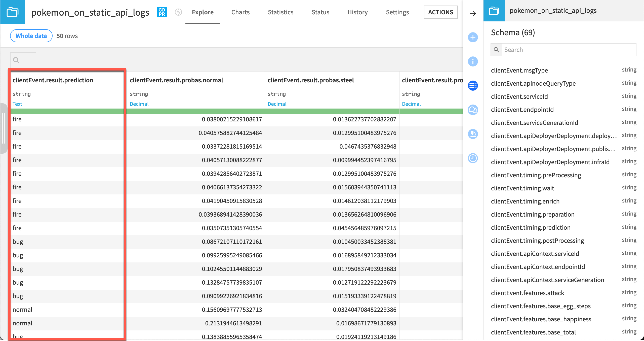Switch to the Statistics tab
Image resolution: width=644 pixels, height=341 pixels.
pos(280,12)
